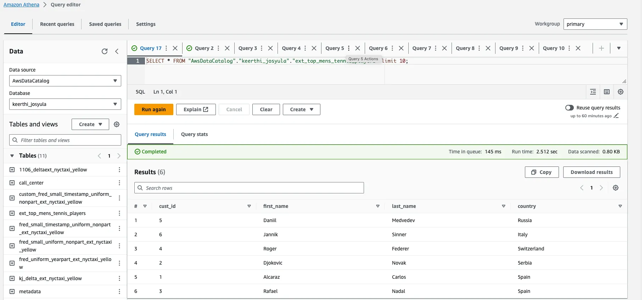Open results table settings gear

pos(616,188)
